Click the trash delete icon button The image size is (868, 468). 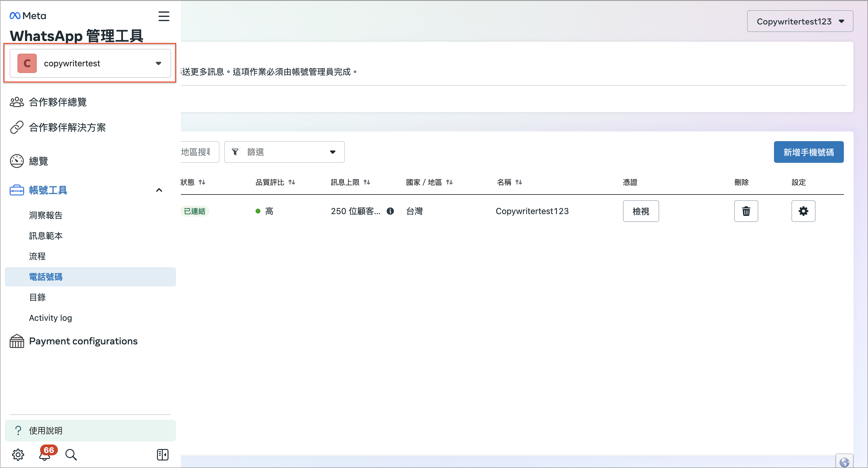tap(746, 211)
